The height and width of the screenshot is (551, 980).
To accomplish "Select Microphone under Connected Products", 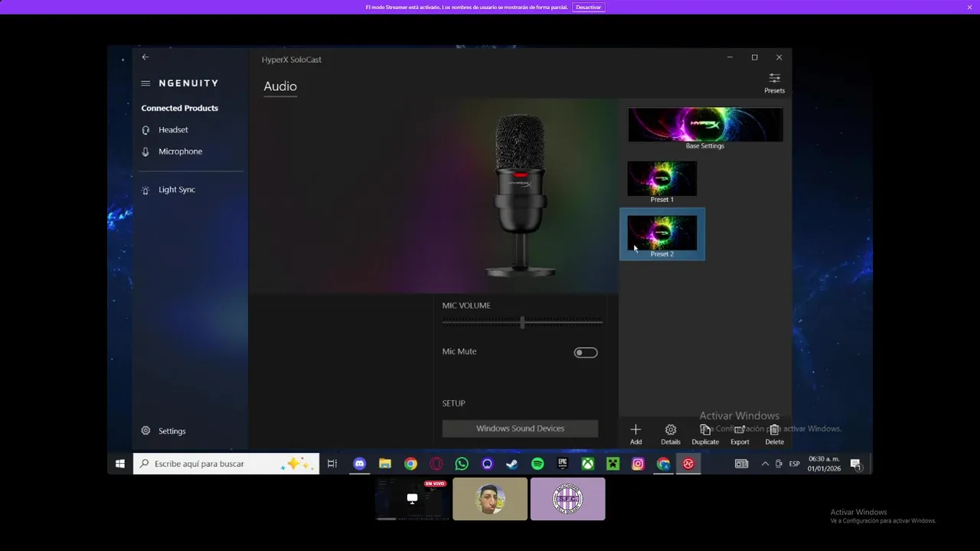I will [180, 152].
